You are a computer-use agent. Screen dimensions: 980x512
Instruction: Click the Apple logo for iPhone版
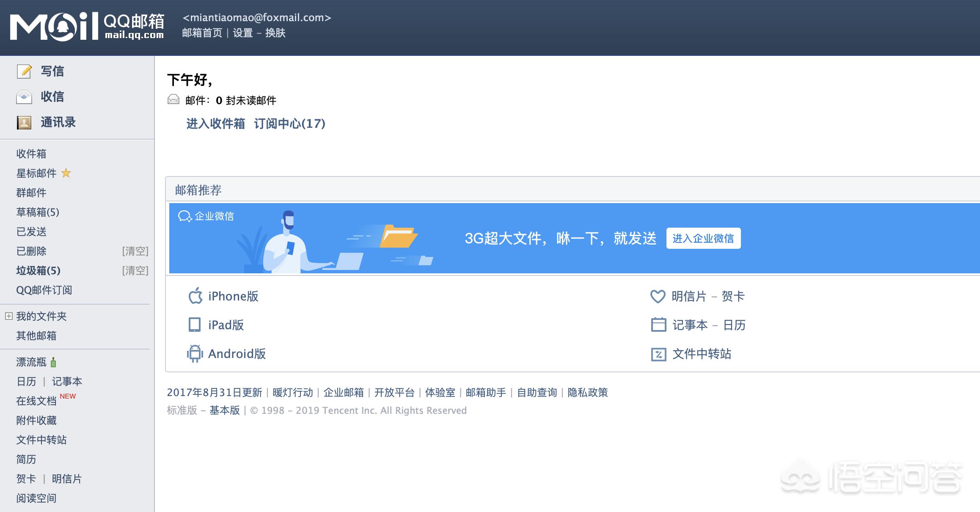tap(195, 296)
